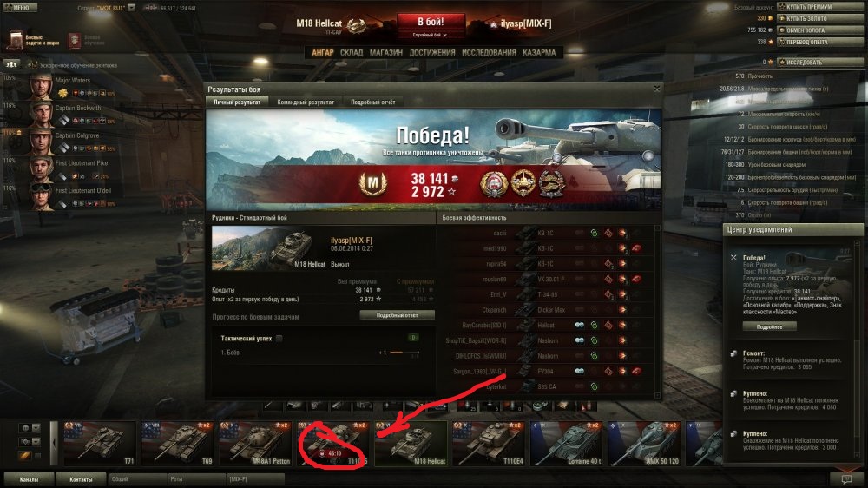Switch to the Подробный отчёт tab

click(372, 102)
